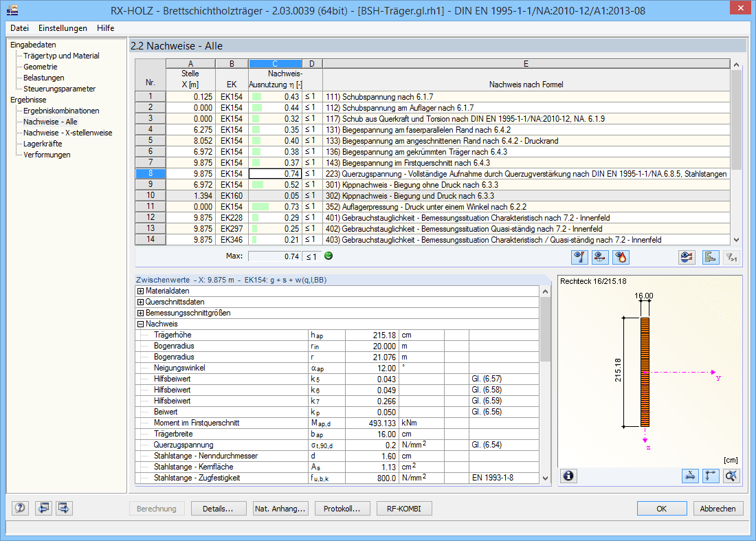Go to previous window with left arrow icon
The image size is (756, 541).
coord(44,509)
